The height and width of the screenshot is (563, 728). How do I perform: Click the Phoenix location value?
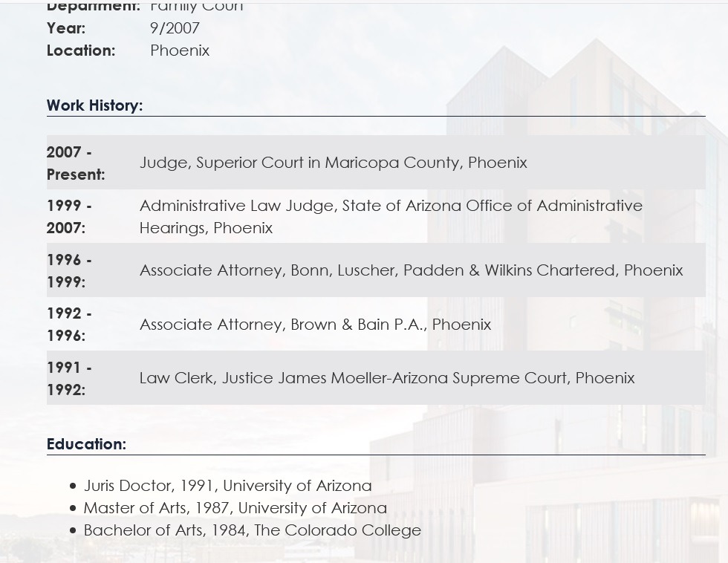(x=180, y=51)
